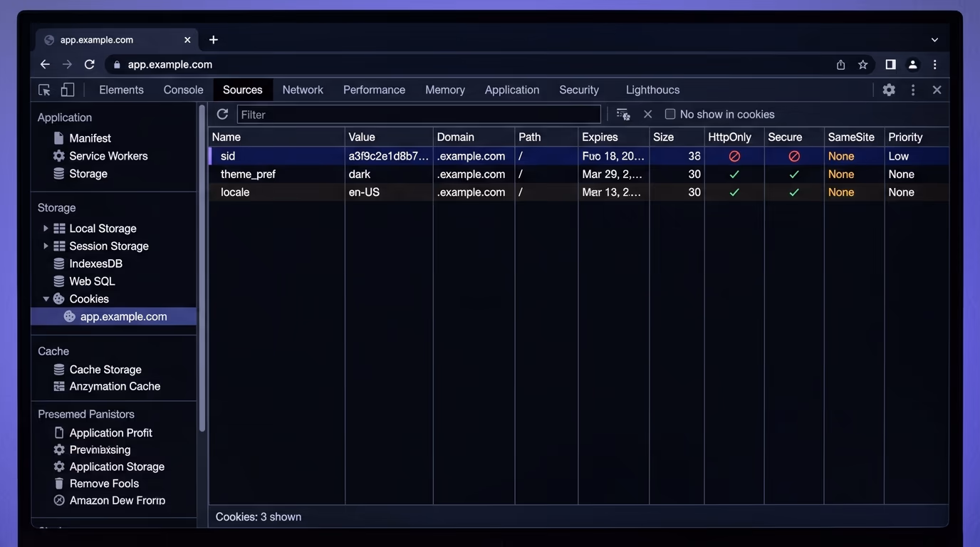
Task: Bookmark this page with star icon
Action: pyautogui.click(x=862, y=65)
